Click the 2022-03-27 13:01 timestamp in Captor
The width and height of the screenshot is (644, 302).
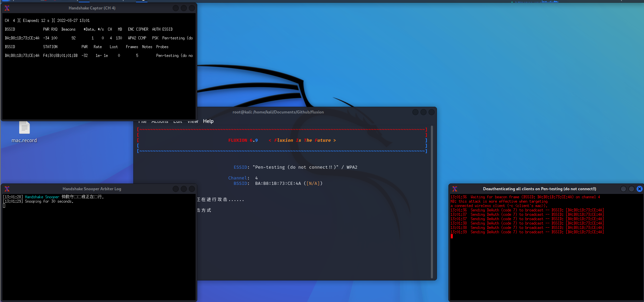[73, 21]
